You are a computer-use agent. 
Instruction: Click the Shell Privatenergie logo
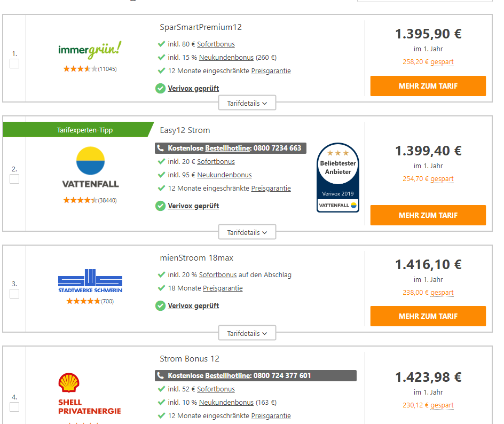[x=90, y=394]
